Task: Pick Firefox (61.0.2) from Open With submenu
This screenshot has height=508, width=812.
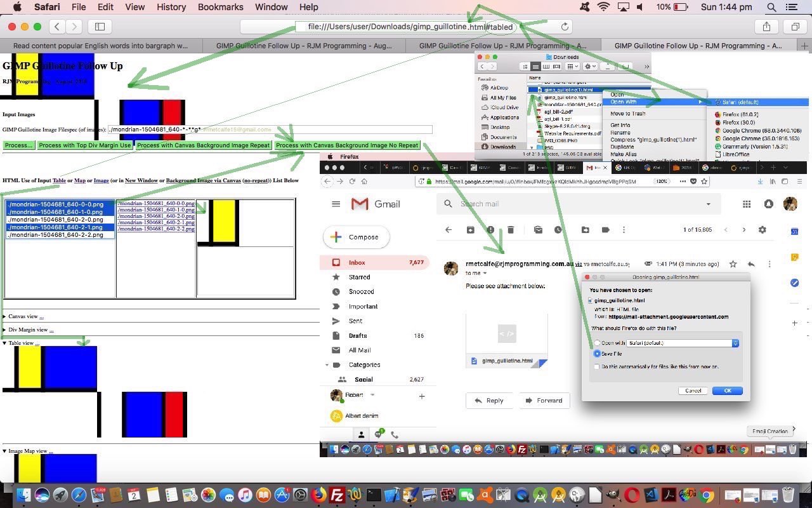Action: tap(740, 114)
